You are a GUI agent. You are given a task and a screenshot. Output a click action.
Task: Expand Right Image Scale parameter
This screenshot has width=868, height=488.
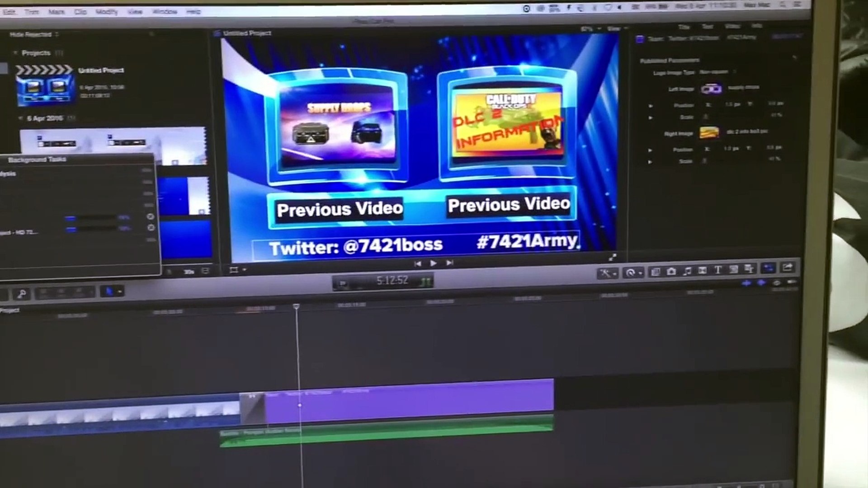point(650,162)
